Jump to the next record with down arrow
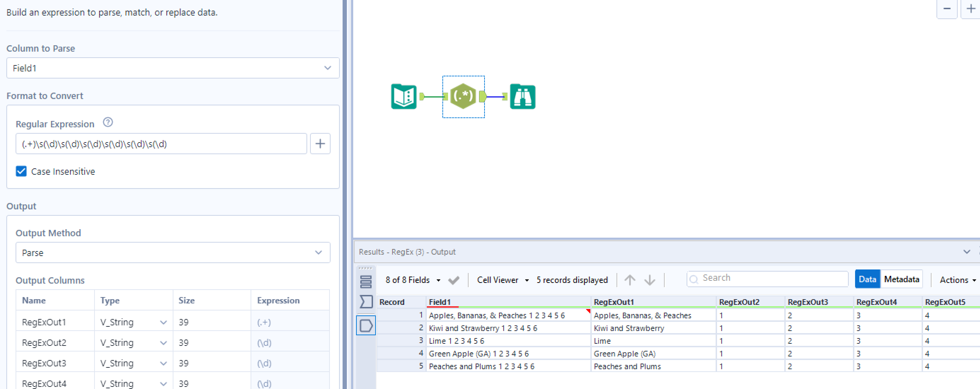980x389 pixels. [x=650, y=280]
